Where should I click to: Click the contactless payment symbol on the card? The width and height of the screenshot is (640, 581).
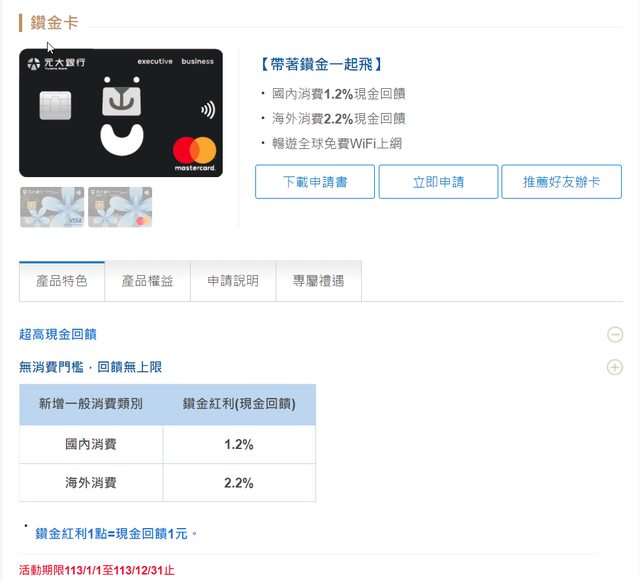pos(206,109)
